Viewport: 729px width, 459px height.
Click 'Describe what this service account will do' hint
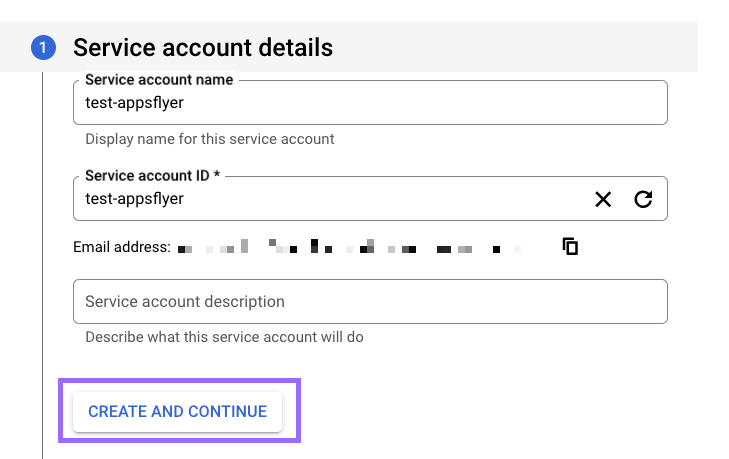(224, 337)
